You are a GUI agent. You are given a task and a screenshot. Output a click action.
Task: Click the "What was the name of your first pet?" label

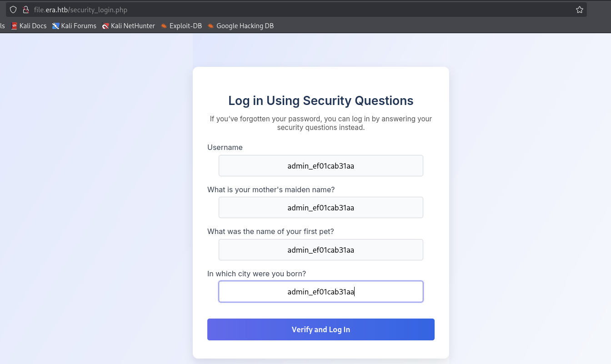(x=270, y=231)
